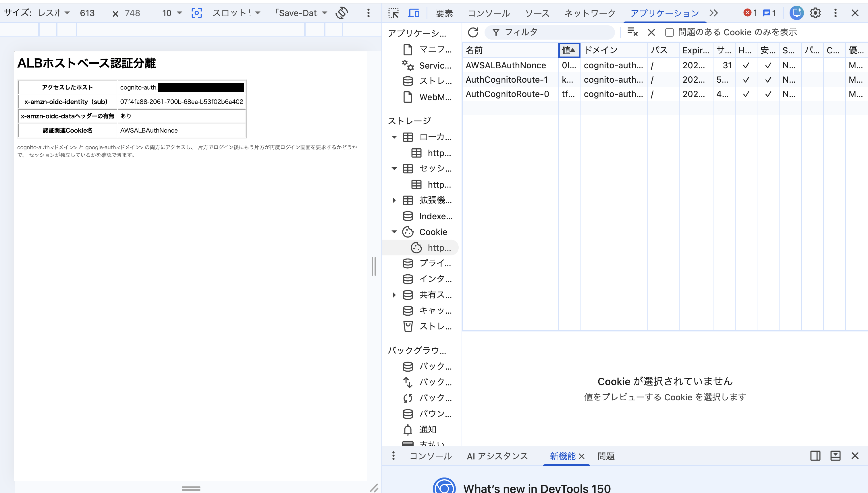This screenshot has height=493, width=868.
Task: Switch to the Sources tab
Action: pyautogui.click(x=537, y=13)
